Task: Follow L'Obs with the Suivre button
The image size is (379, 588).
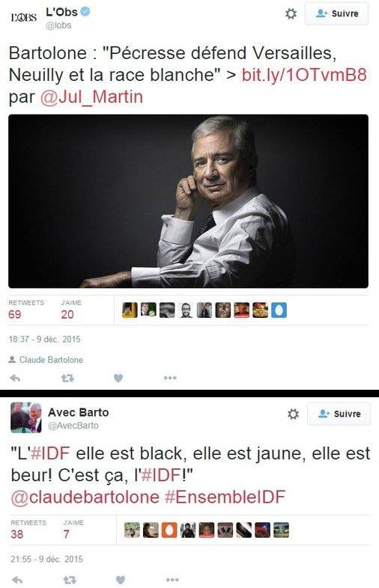Action: point(336,13)
